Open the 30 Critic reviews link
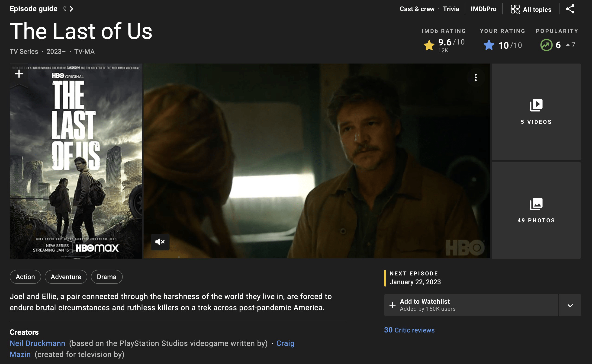This screenshot has width=592, height=364. (409, 330)
